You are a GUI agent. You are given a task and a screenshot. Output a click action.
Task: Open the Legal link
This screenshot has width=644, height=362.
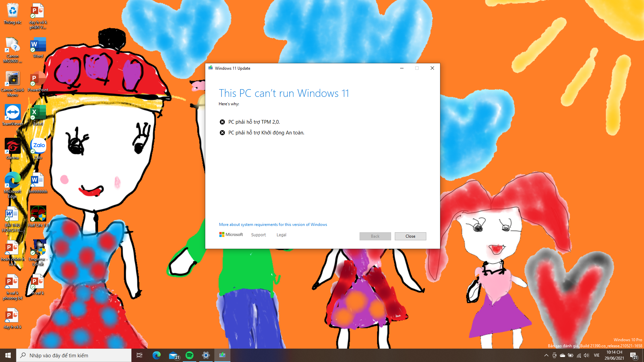coord(281,235)
